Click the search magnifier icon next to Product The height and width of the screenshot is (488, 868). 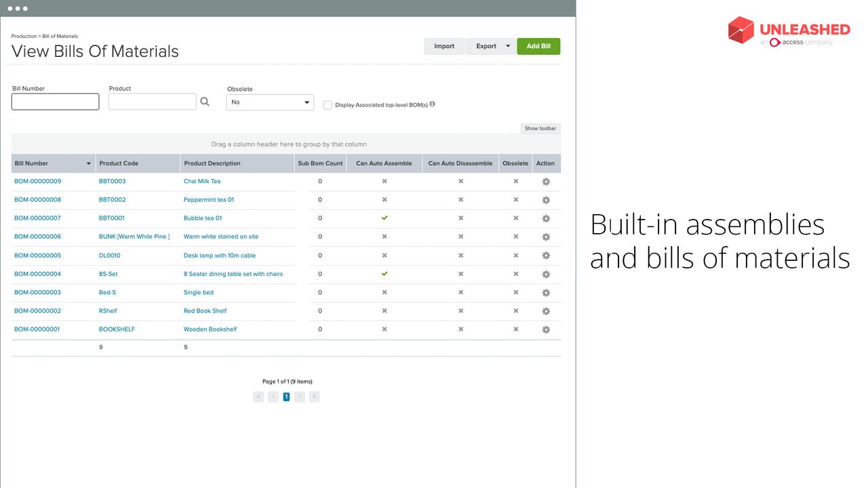point(205,101)
